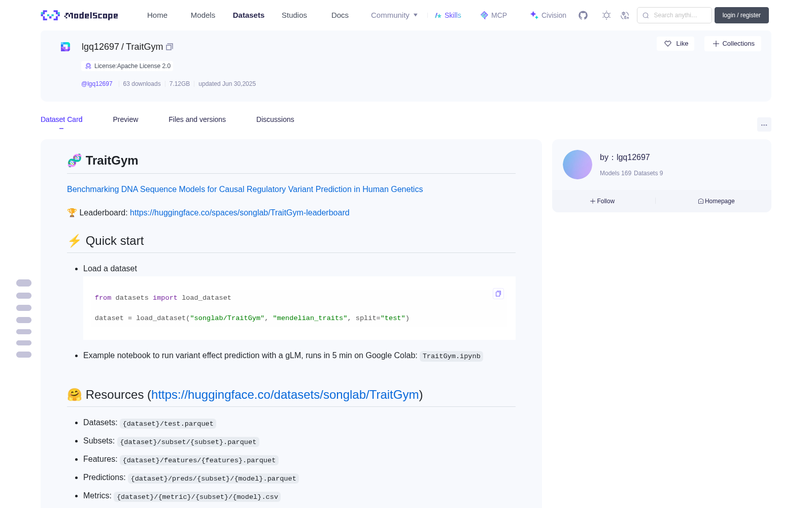812x508 pixels.
Task: Click the last table-of-contents pill in sidebar
Action: point(24,355)
